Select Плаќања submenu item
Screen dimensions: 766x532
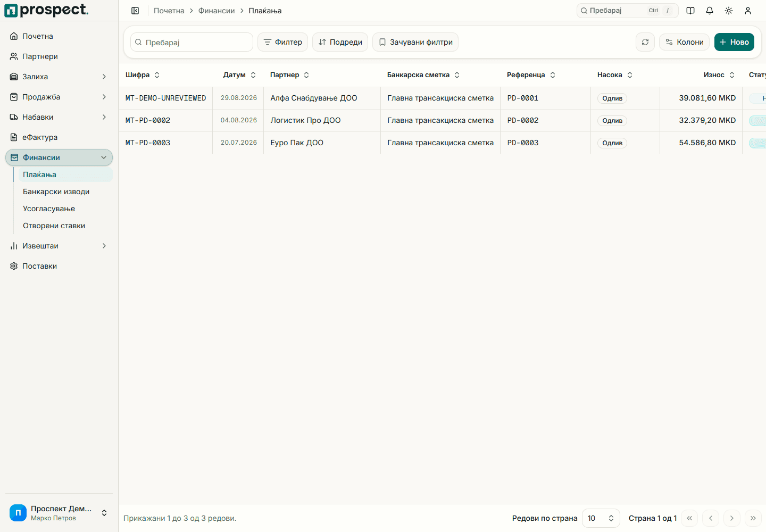pyautogui.click(x=65, y=174)
